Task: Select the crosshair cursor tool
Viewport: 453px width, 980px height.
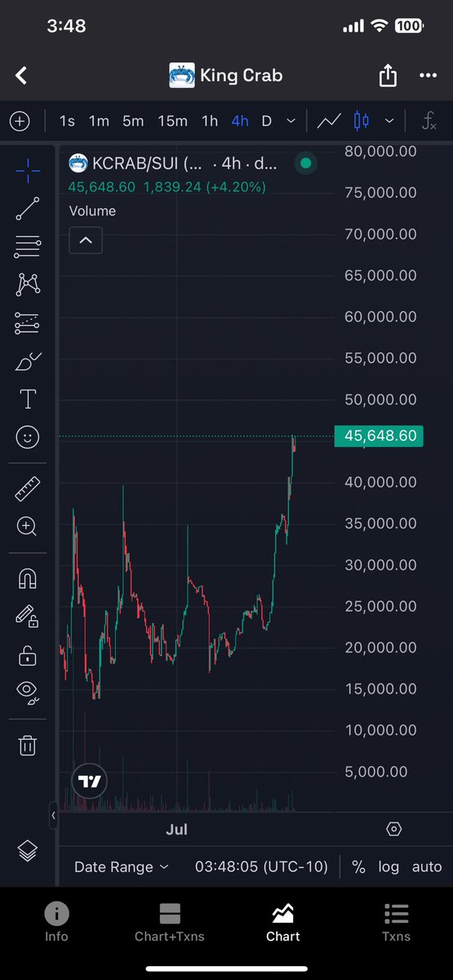Action: (x=28, y=171)
